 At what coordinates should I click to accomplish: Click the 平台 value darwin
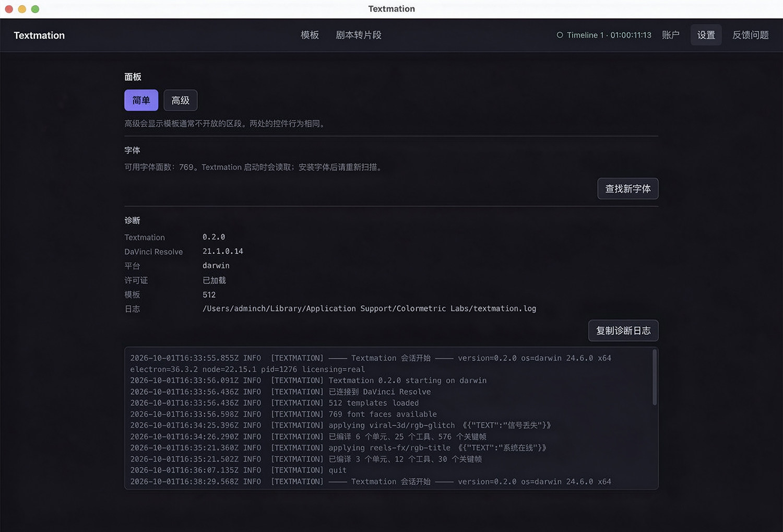click(x=216, y=265)
